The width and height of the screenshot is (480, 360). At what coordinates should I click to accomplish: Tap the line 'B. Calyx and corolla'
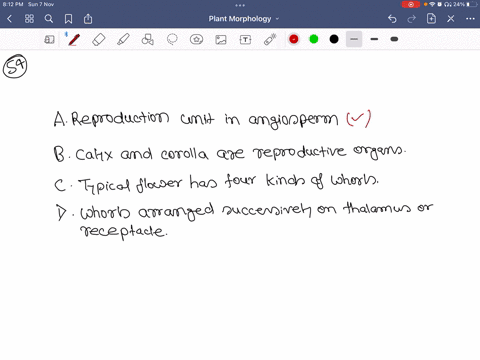pos(230,153)
